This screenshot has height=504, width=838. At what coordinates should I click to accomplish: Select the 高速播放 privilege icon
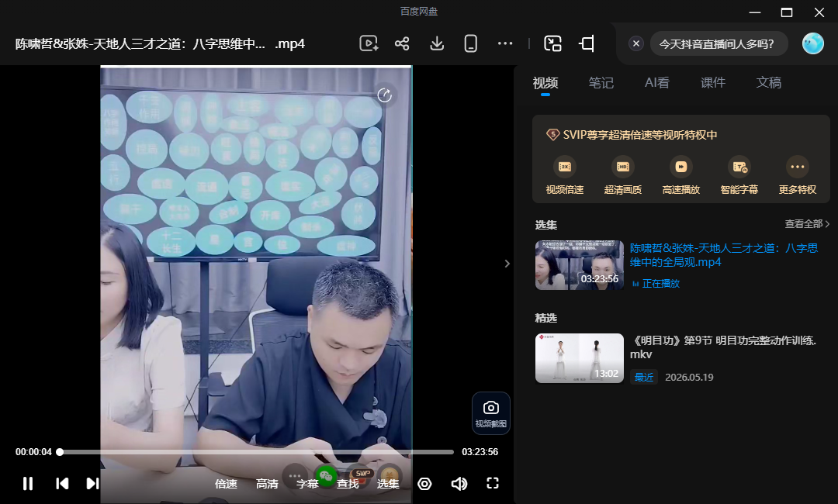click(x=681, y=167)
